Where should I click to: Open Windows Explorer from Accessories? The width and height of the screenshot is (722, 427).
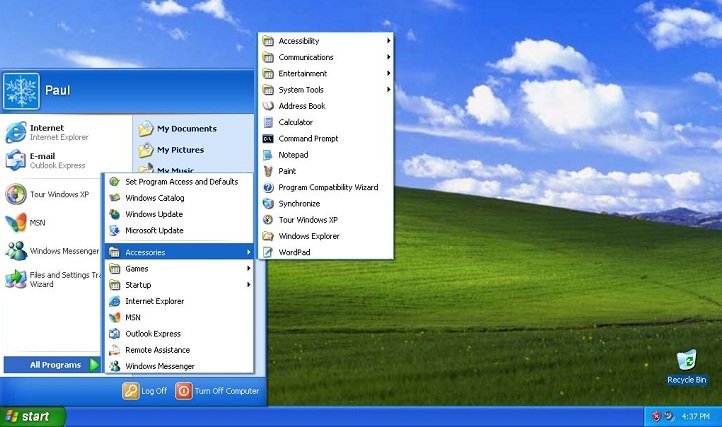[326, 236]
